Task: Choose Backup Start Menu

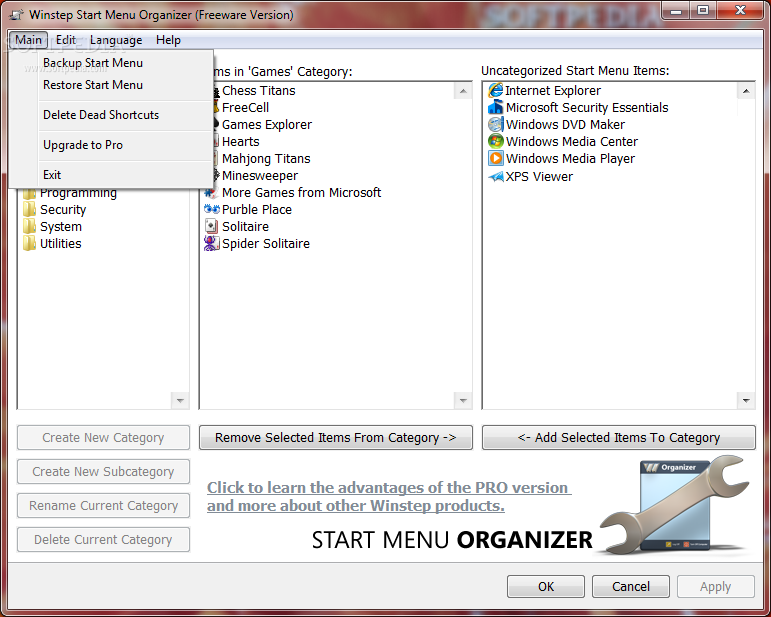Action: tap(111, 63)
